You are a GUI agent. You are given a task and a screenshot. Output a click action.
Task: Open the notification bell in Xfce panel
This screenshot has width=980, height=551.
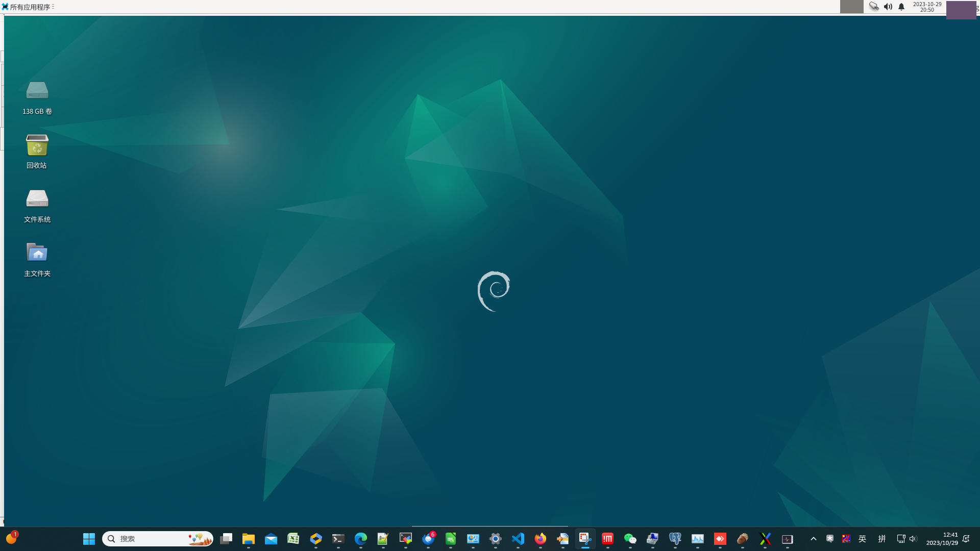pos(901,7)
